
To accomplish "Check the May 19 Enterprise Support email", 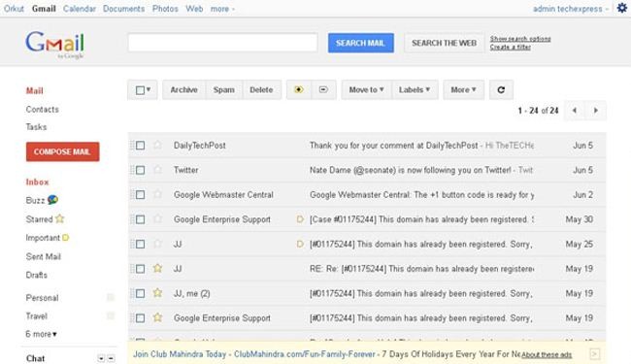I will 140,318.
